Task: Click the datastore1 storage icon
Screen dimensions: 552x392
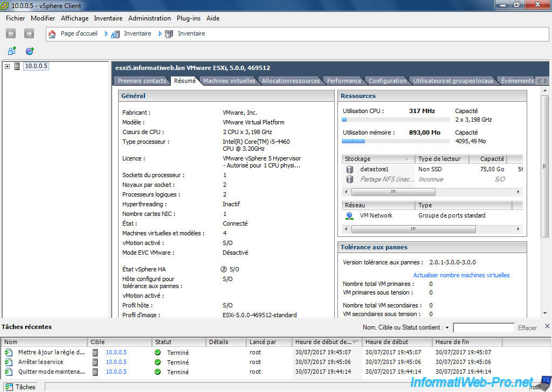Action: coord(349,170)
